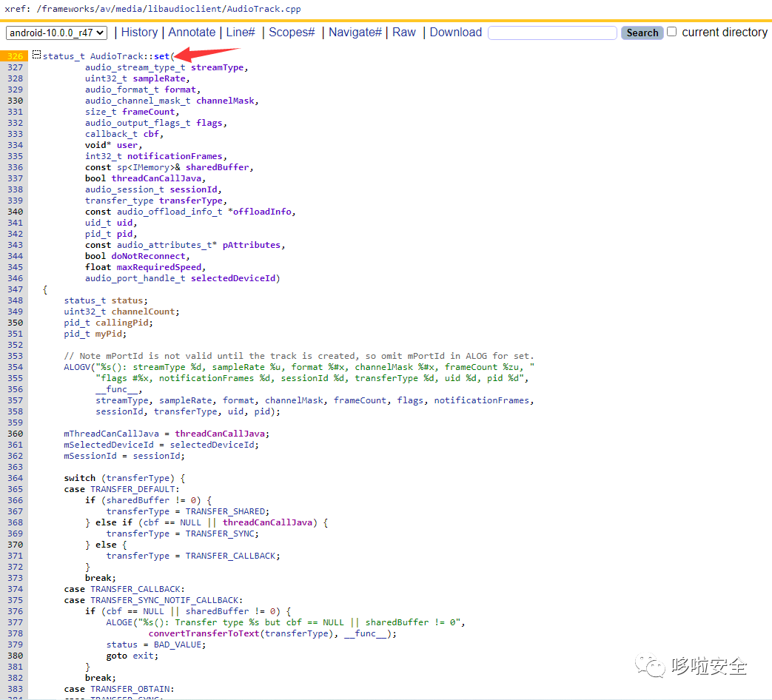Focus the search input field
Viewport: 772px width, 700px height.
point(552,33)
